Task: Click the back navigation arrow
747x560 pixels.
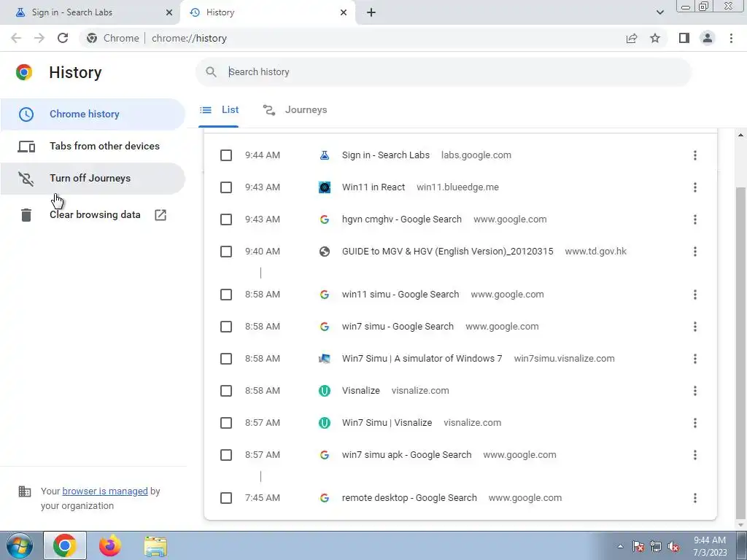Action: 16,38
